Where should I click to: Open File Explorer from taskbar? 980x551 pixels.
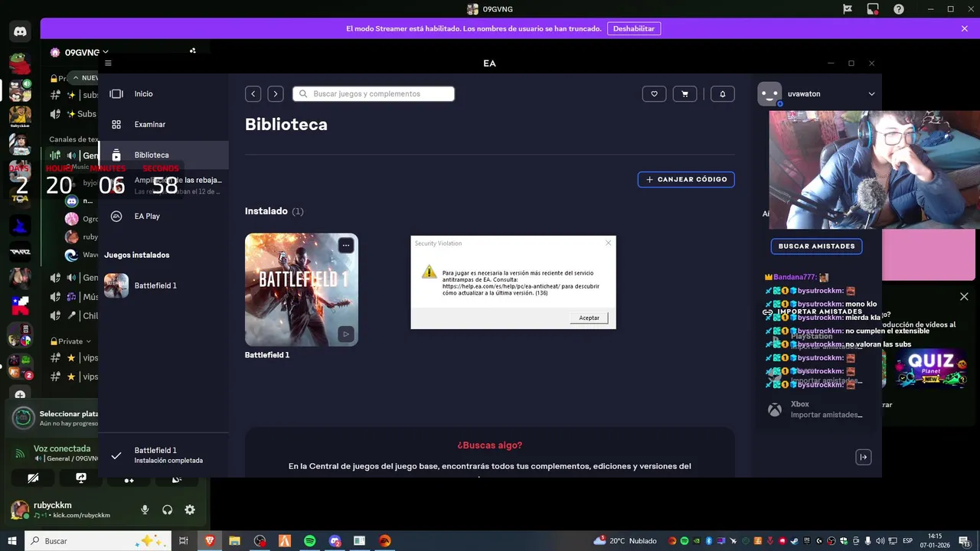(x=235, y=541)
